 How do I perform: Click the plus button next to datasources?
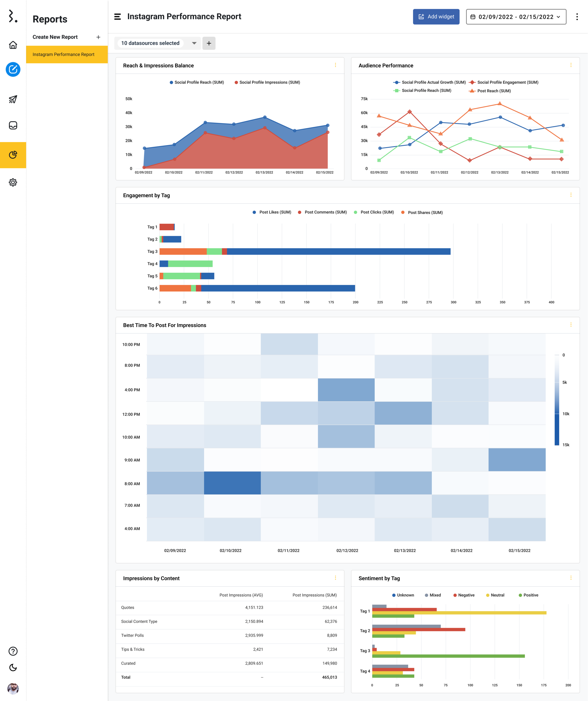tap(209, 43)
